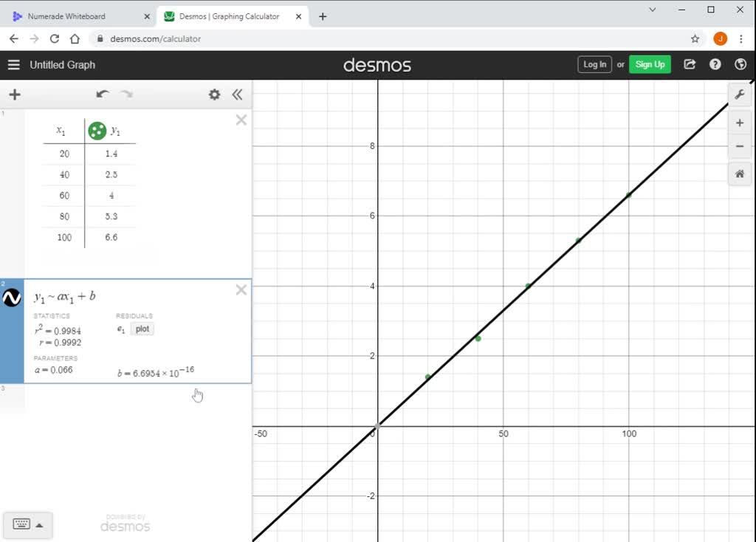756x542 pixels.
Task: Undo the last expression edit
Action: click(103, 95)
